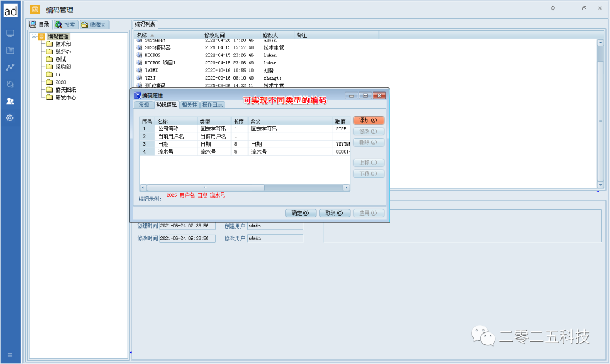Click the 技术部 folder icon
610x364 pixels.
pyautogui.click(x=50, y=44)
